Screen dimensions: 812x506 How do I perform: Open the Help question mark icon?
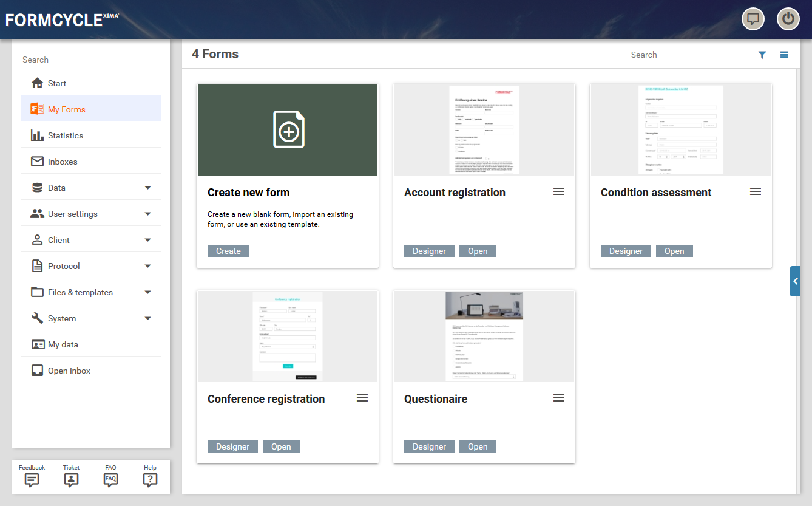click(150, 480)
